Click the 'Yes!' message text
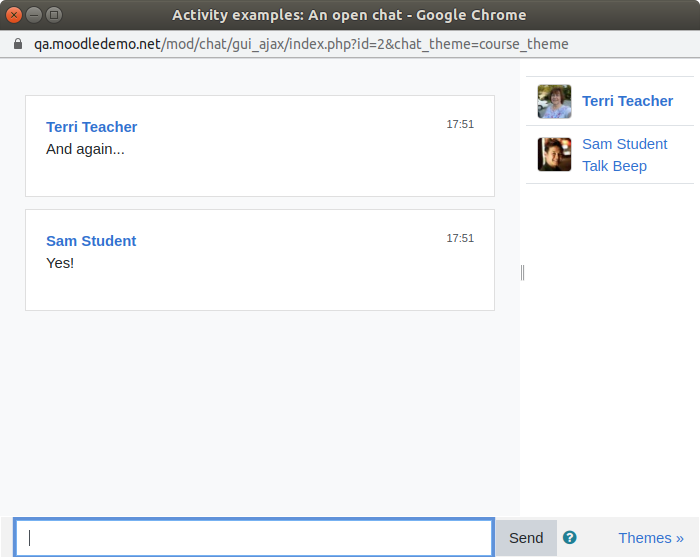Viewport: 700px width, 558px height. [x=60, y=263]
